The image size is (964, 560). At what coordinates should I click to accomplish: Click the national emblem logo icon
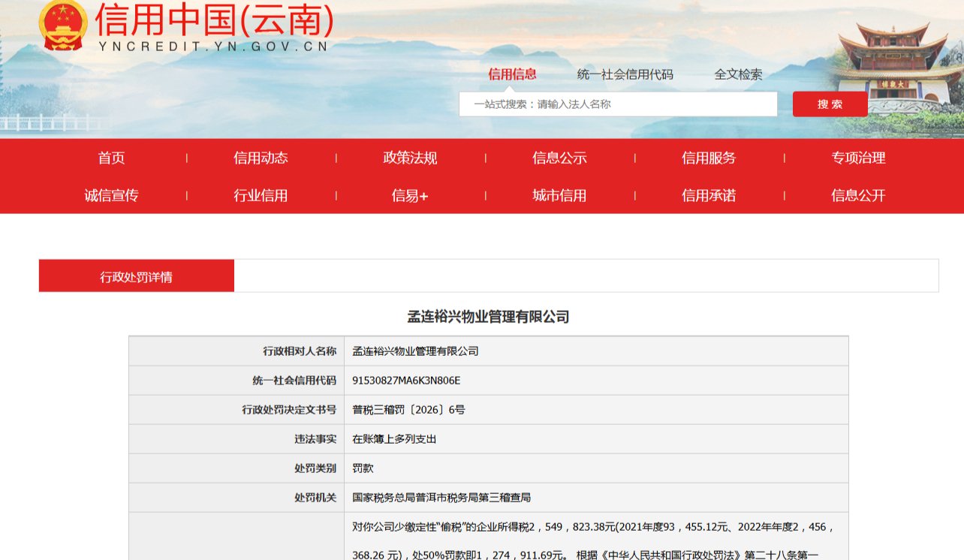point(64,25)
